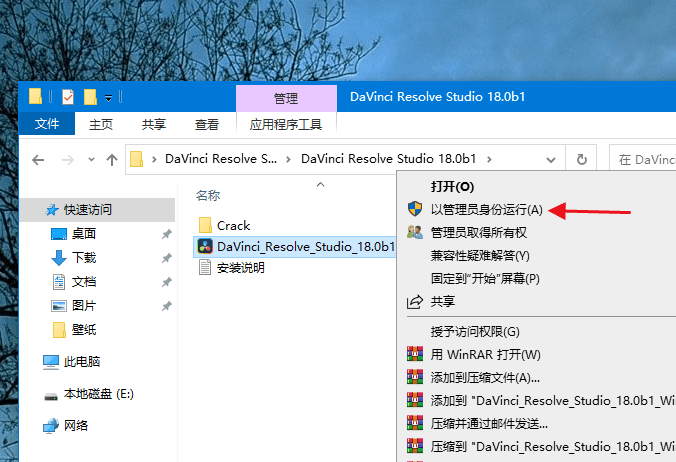
Task: Select the DaVinci_Resolve_Studio_18.0b1 file name
Action: click(x=306, y=247)
